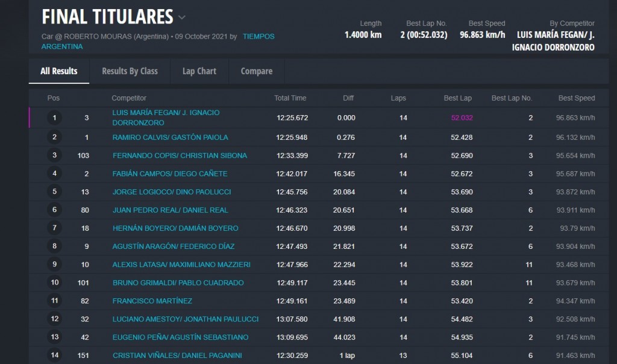Select car number 151
Viewport: 617px width, 364px height.
coord(83,356)
